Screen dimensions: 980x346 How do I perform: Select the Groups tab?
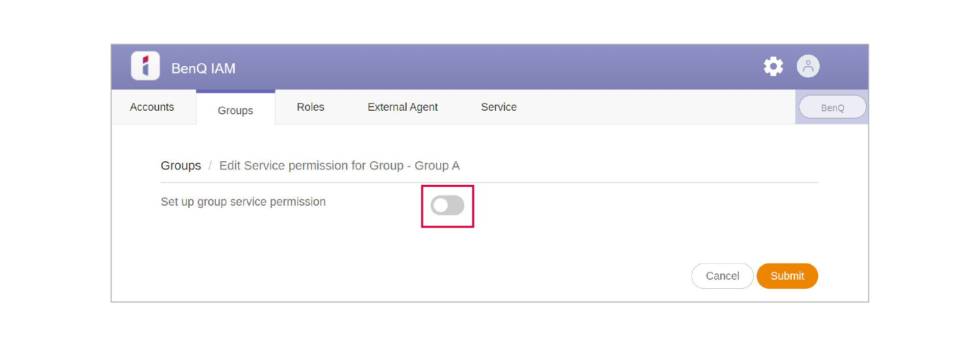(235, 110)
